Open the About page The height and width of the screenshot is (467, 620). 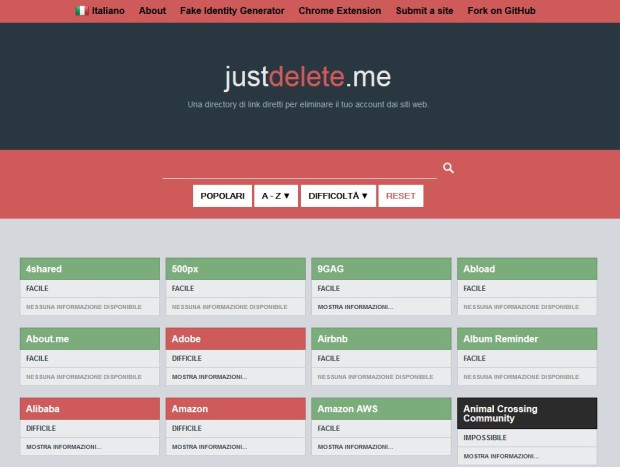(x=152, y=11)
